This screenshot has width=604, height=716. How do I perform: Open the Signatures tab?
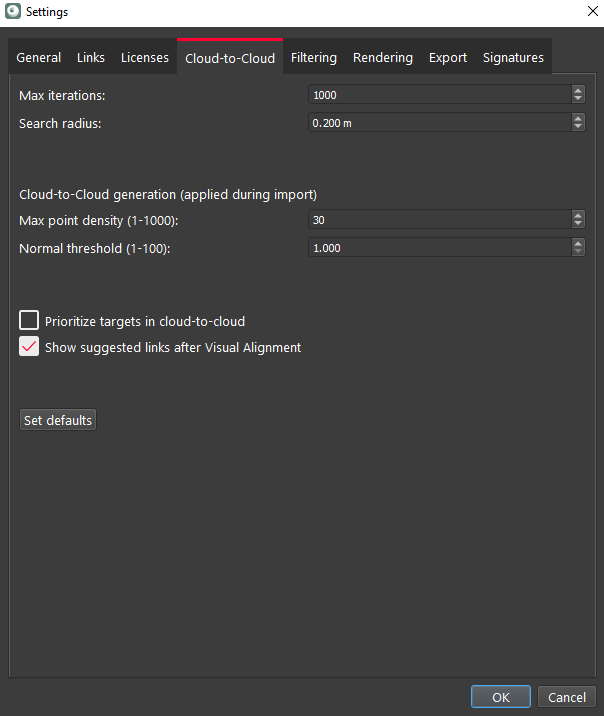(x=513, y=58)
